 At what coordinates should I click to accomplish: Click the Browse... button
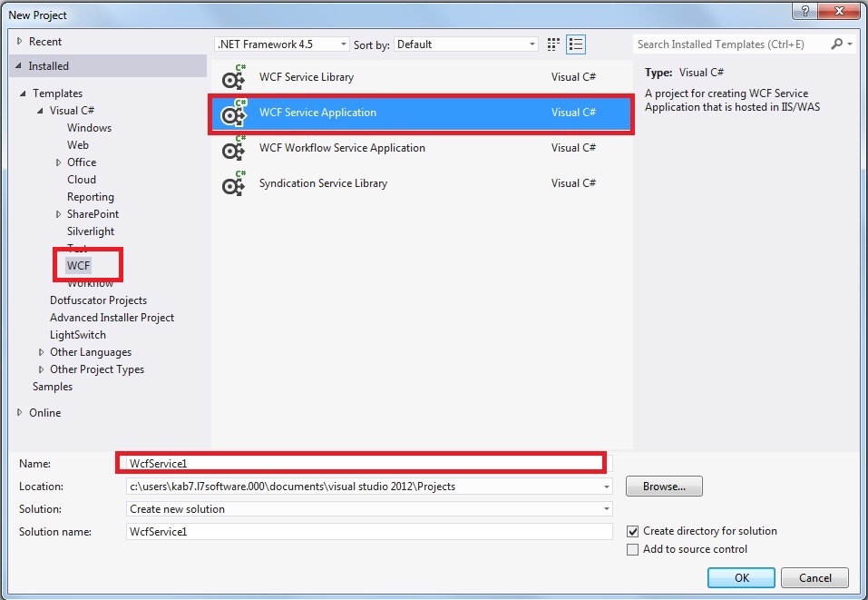click(x=664, y=487)
